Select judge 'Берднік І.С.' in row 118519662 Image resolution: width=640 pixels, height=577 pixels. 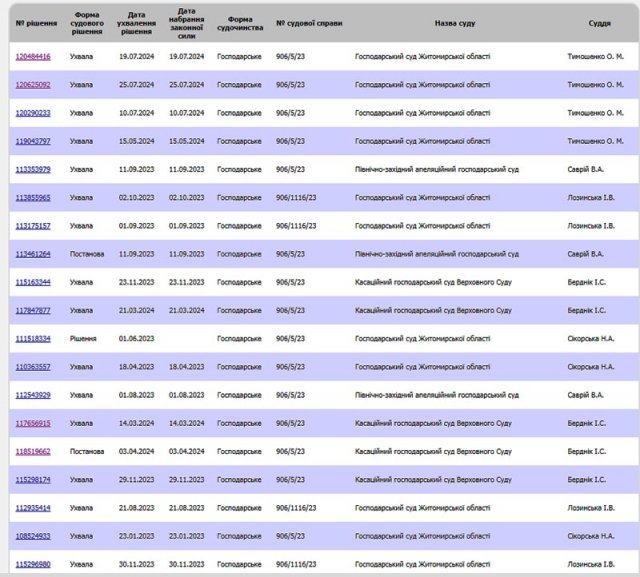[x=587, y=451]
